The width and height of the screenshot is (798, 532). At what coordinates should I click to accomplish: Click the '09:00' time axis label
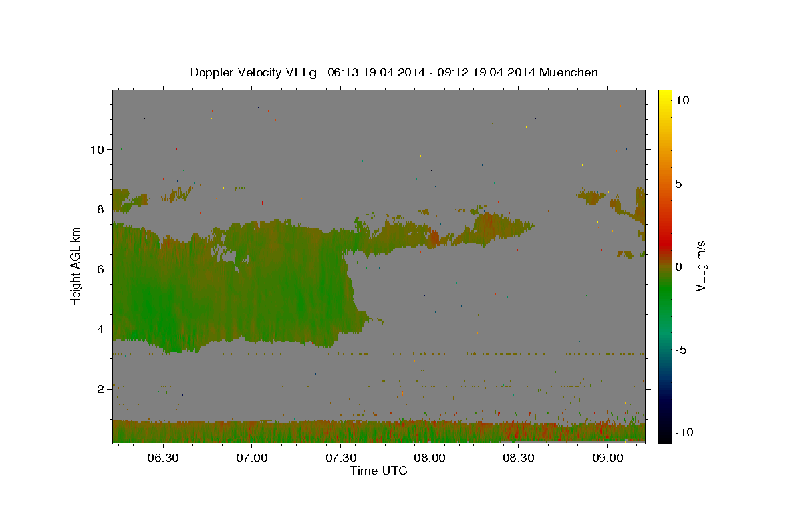coord(608,458)
